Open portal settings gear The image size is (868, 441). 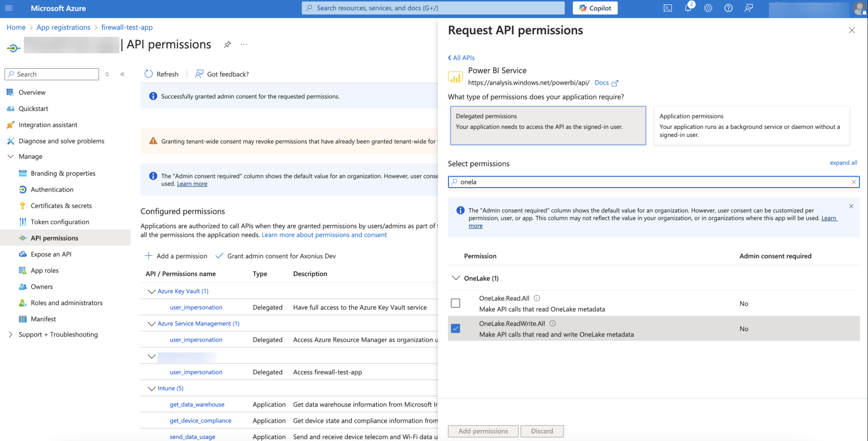[x=708, y=8]
